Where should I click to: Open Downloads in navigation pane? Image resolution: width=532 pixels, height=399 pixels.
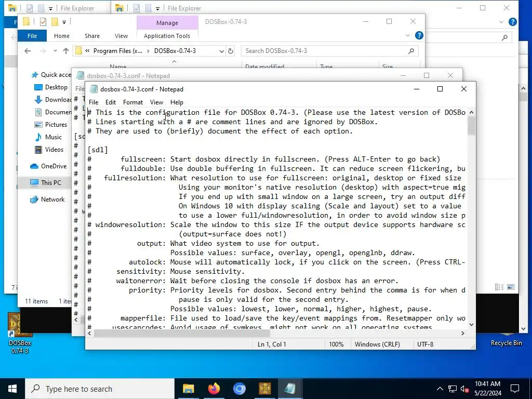[53, 99]
